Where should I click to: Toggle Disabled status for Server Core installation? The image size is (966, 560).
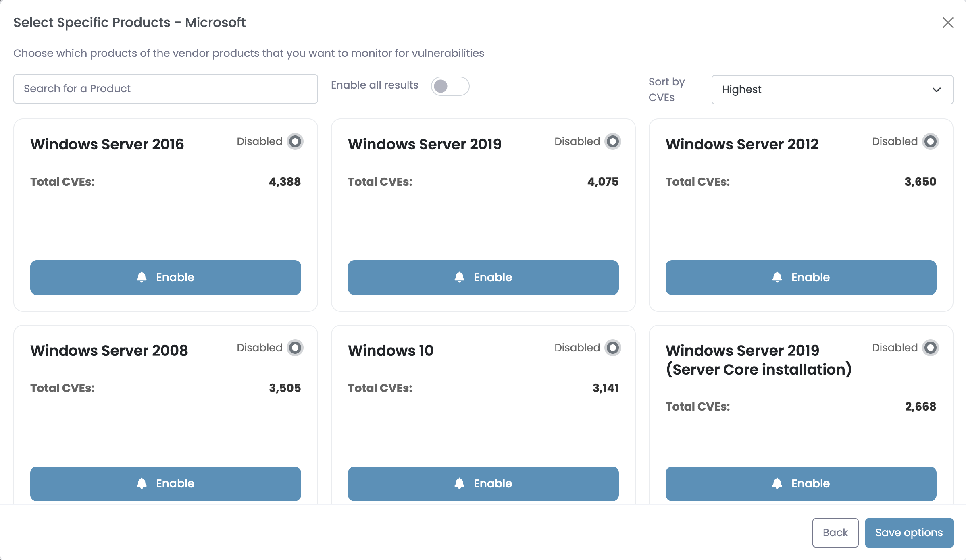931,348
